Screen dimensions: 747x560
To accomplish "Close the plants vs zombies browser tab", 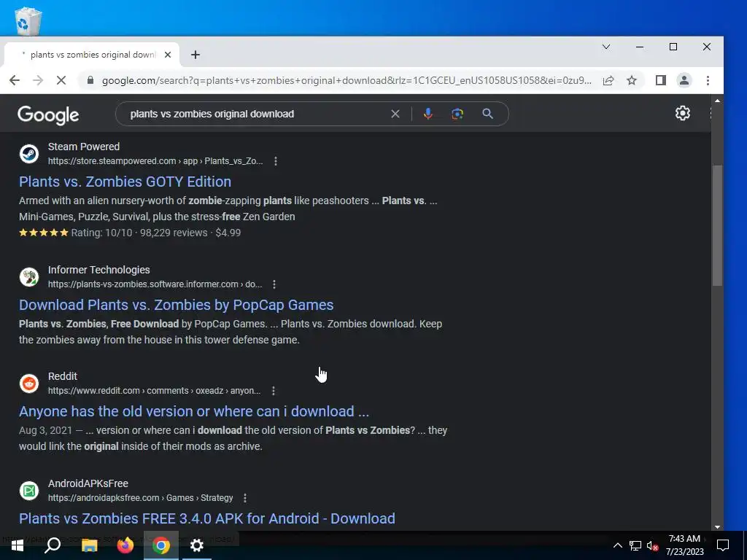I will click(168, 55).
